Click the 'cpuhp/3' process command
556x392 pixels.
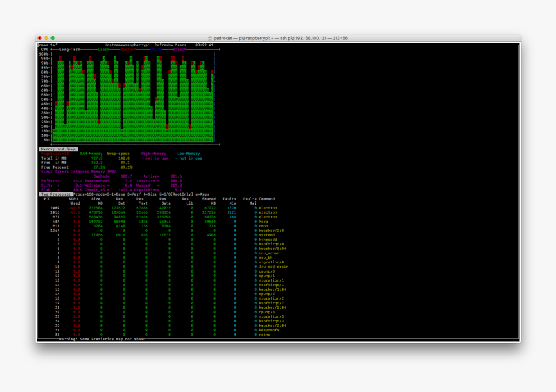click(x=266, y=312)
